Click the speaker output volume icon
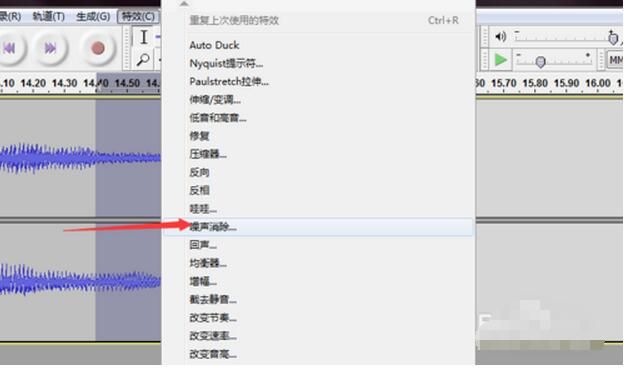The width and height of the screenshot is (627, 370). click(501, 37)
